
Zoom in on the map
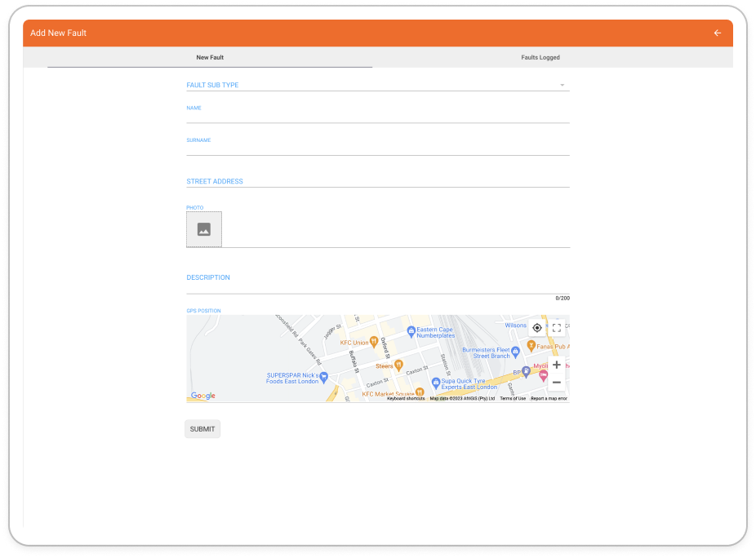click(557, 365)
